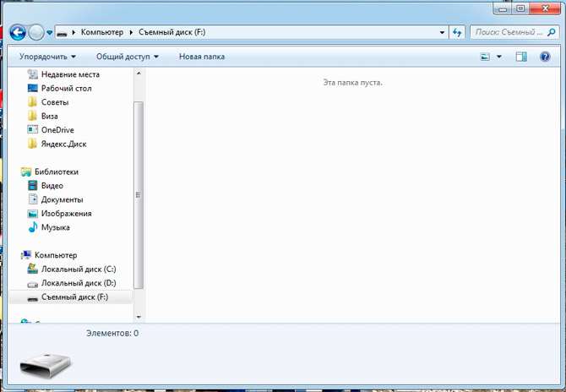This screenshot has height=392, width=566.
Task: Click the navigation pane scrollbar thumb
Action: point(139,195)
